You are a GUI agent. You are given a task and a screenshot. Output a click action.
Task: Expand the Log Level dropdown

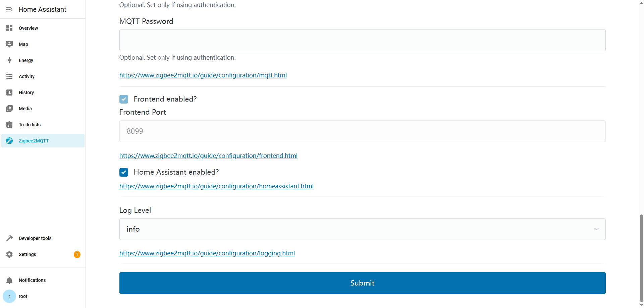(362, 229)
